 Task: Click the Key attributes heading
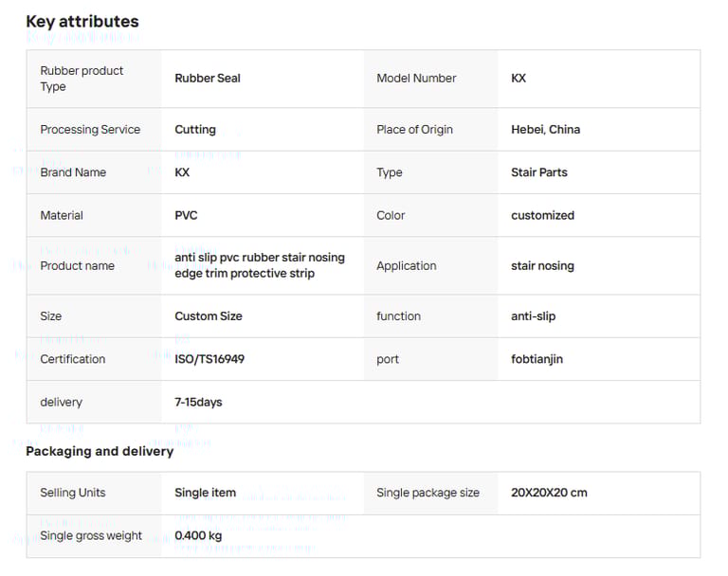[82, 22]
